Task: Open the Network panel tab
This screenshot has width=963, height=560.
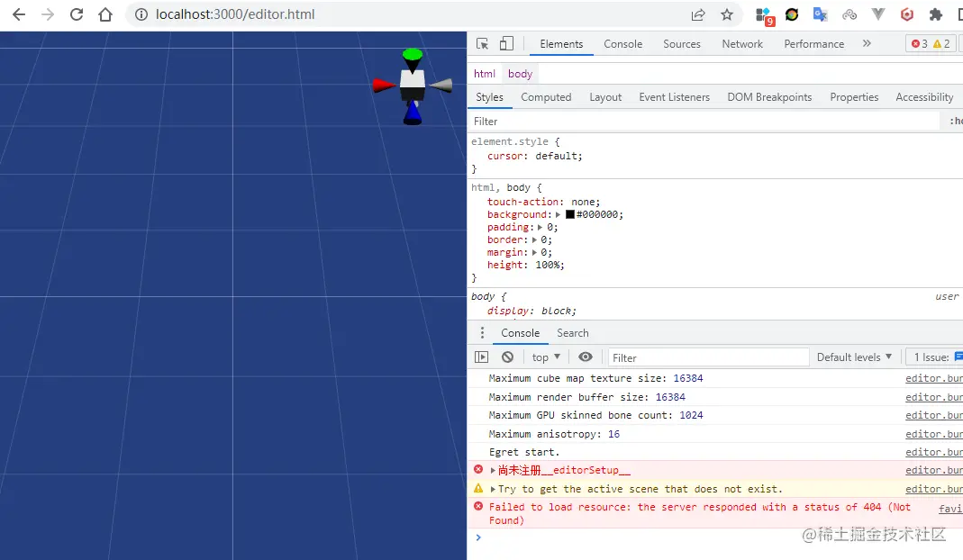Action: coord(742,44)
